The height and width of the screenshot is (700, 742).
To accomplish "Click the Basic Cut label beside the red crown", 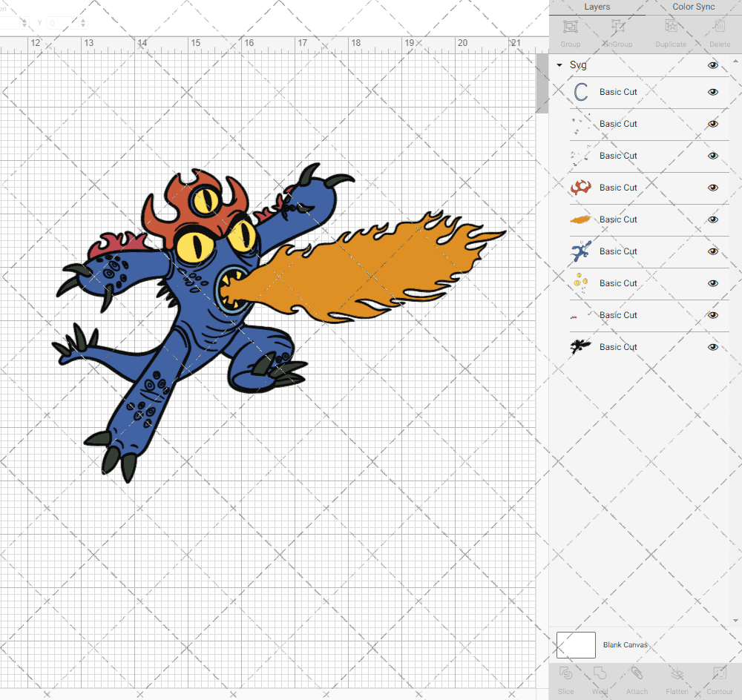I will [618, 188].
